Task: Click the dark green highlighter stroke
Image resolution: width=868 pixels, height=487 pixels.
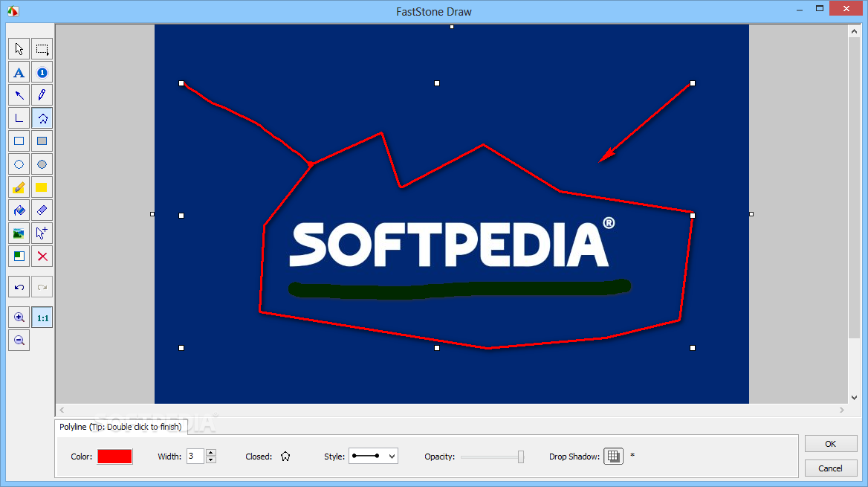Action: 459,288
